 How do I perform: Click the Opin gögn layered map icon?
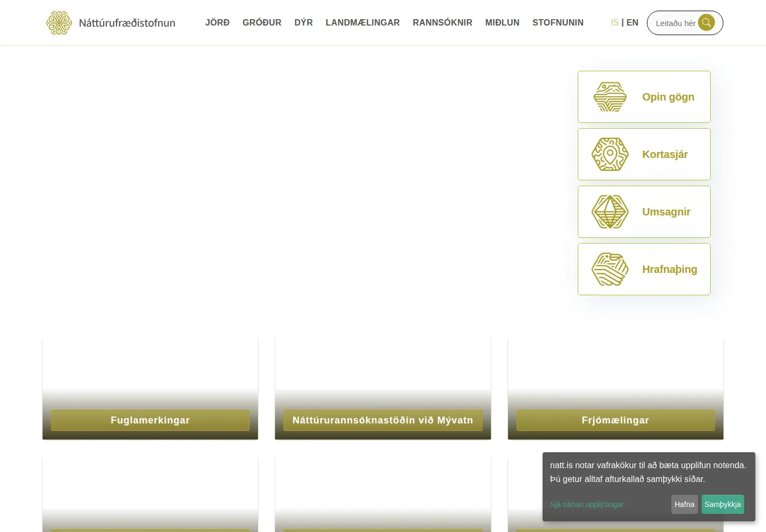610,97
